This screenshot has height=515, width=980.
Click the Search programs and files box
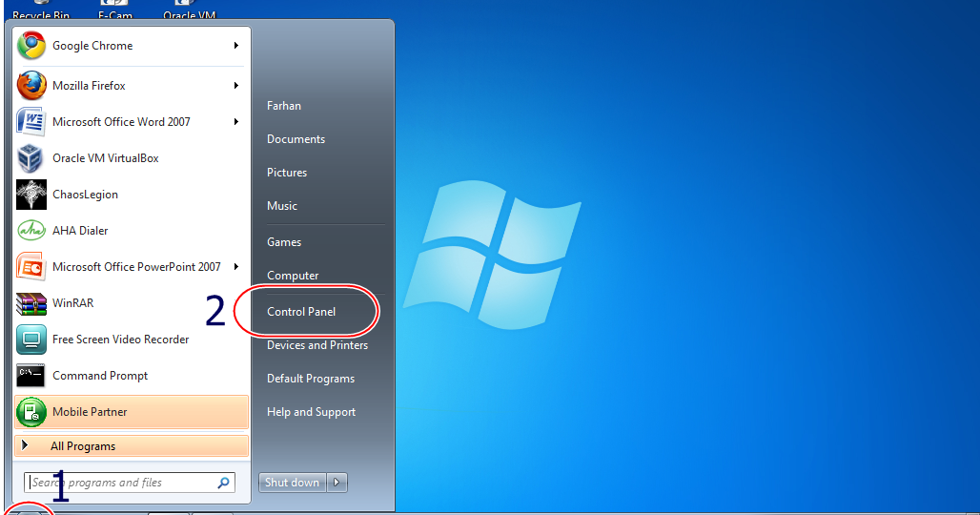pos(130,483)
